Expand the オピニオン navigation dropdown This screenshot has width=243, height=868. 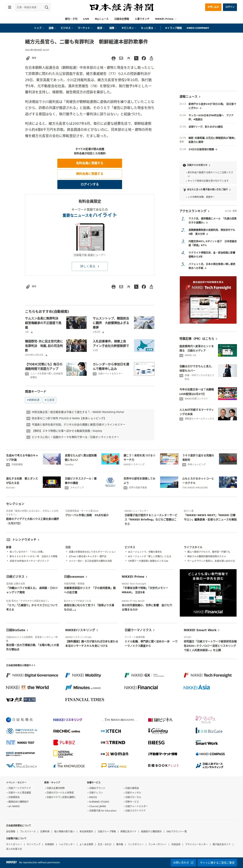(x=129, y=28)
